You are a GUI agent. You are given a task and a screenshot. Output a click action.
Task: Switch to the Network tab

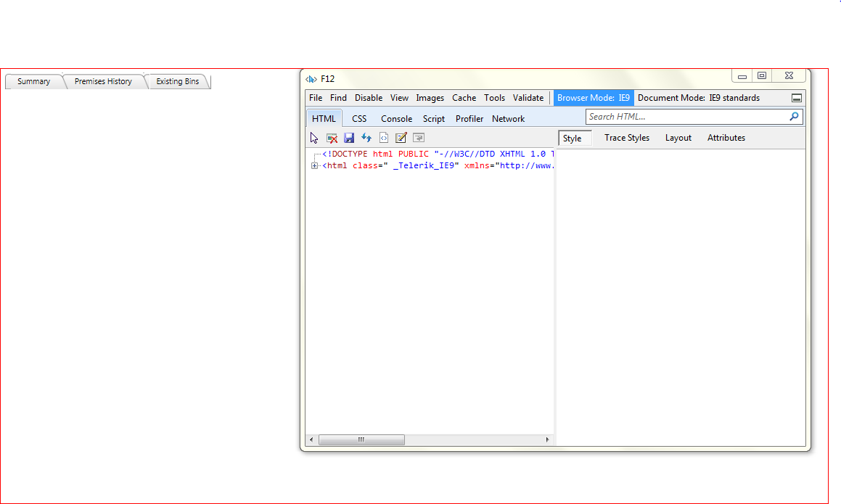coord(508,118)
